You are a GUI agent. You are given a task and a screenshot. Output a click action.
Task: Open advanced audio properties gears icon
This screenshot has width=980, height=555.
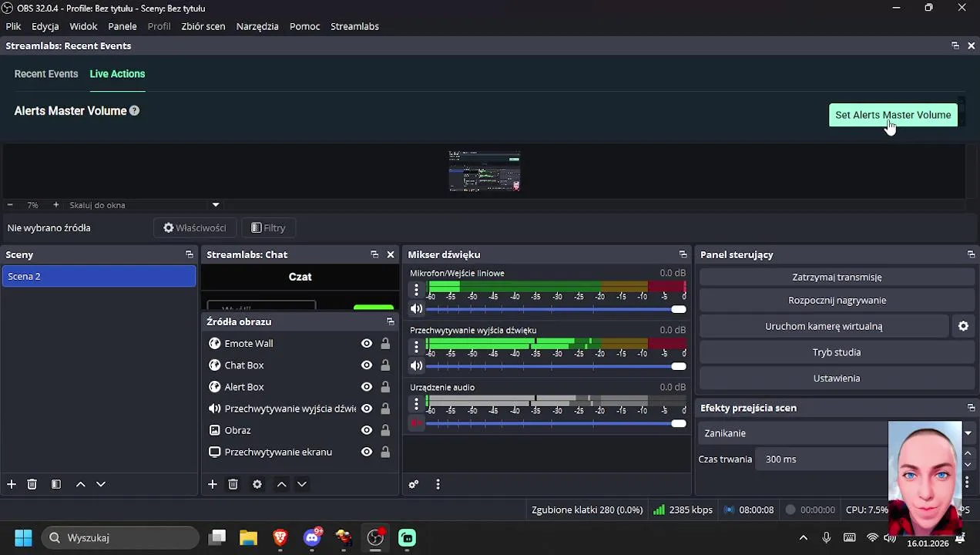coord(414,484)
